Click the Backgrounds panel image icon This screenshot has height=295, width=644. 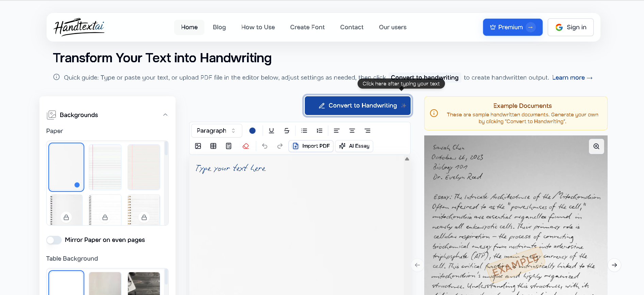(x=51, y=115)
